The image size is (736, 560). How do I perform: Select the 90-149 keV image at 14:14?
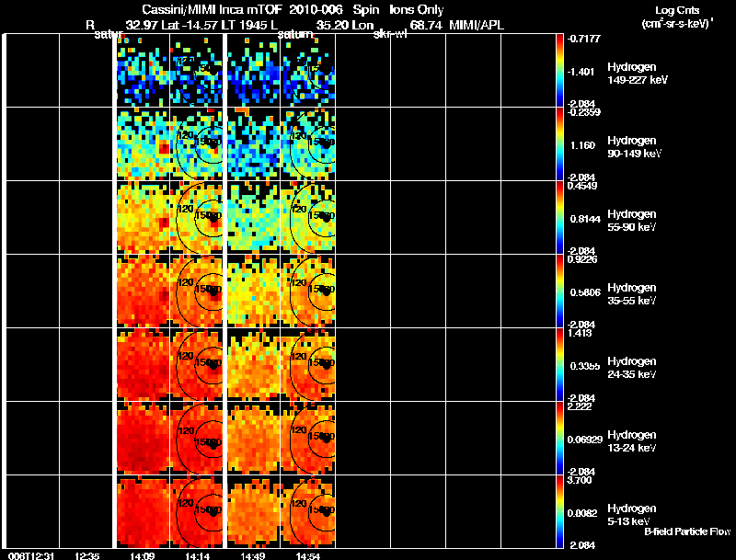point(196,144)
